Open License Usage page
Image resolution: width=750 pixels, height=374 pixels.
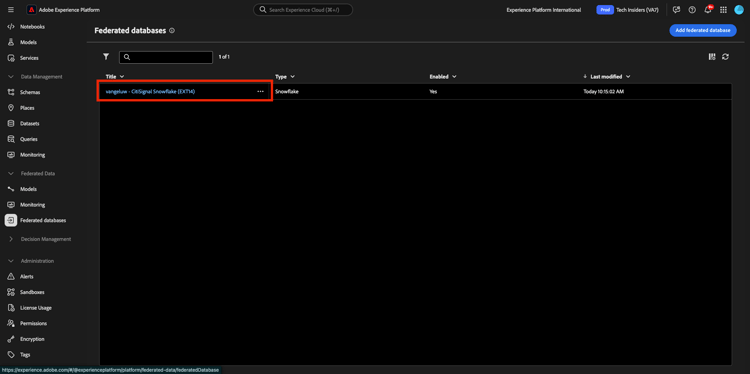36,308
